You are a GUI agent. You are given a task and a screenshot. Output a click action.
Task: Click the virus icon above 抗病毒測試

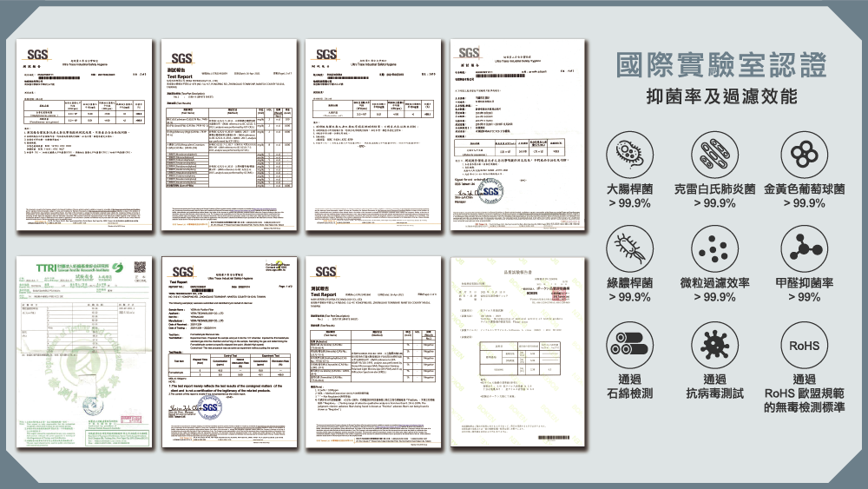tap(714, 346)
